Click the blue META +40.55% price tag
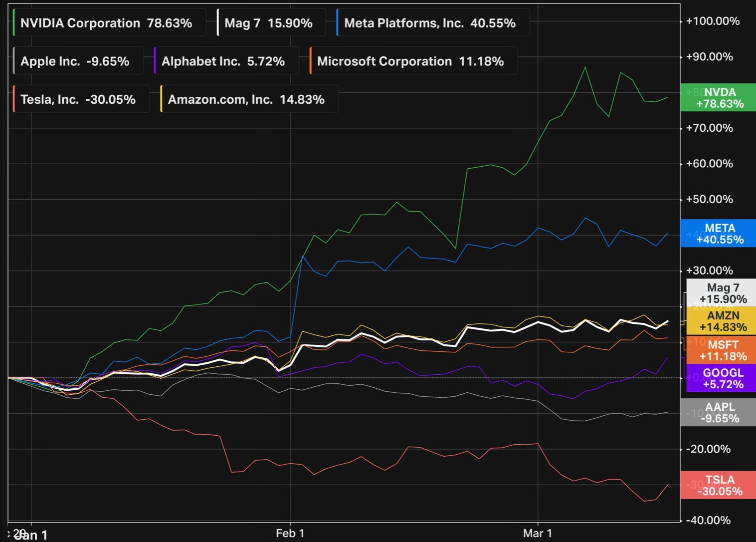Image resolution: width=756 pixels, height=542 pixels. (x=718, y=234)
